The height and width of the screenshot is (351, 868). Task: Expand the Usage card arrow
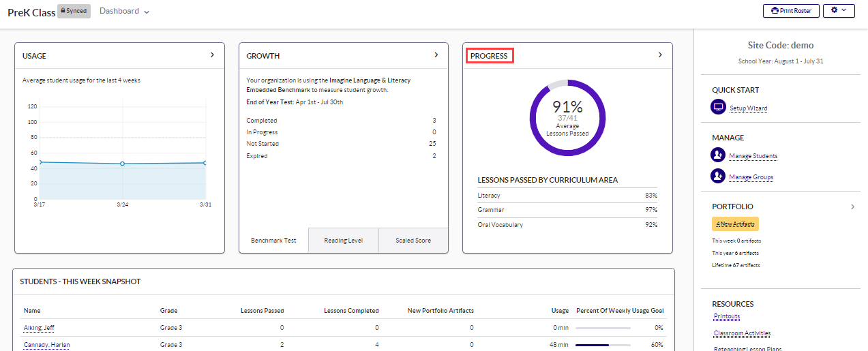point(212,55)
